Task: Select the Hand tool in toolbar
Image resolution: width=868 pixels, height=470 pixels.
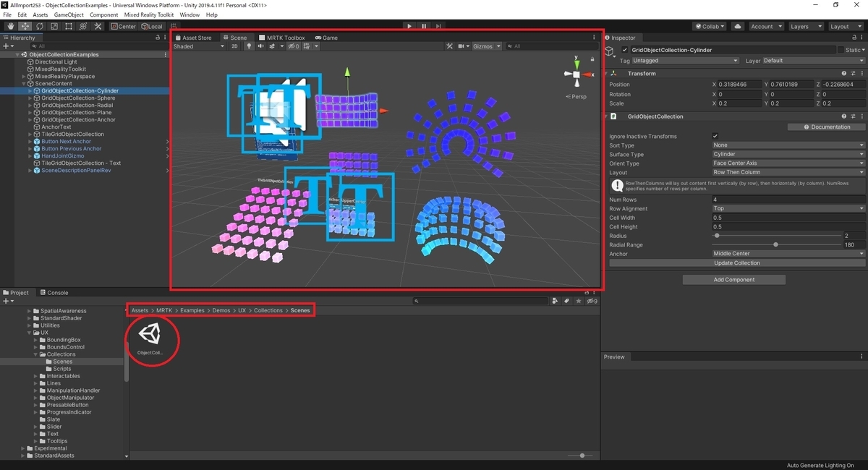Action: [x=10, y=26]
